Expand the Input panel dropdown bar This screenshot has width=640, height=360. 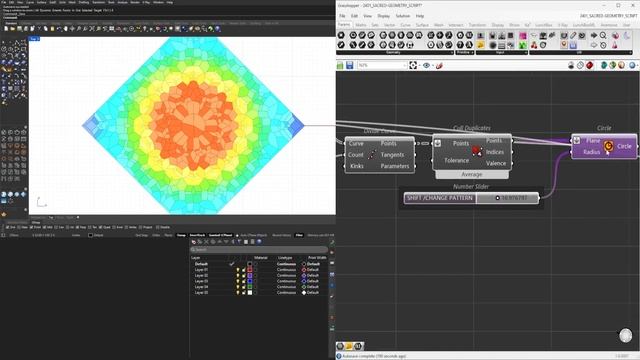pyautogui.click(x=502, y=53)
